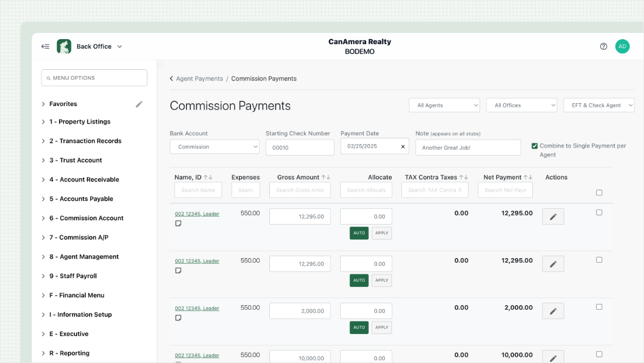Viewport: 644px width, 363px height.
Task: Open the help question mark icon
Action: coord(603,47)
